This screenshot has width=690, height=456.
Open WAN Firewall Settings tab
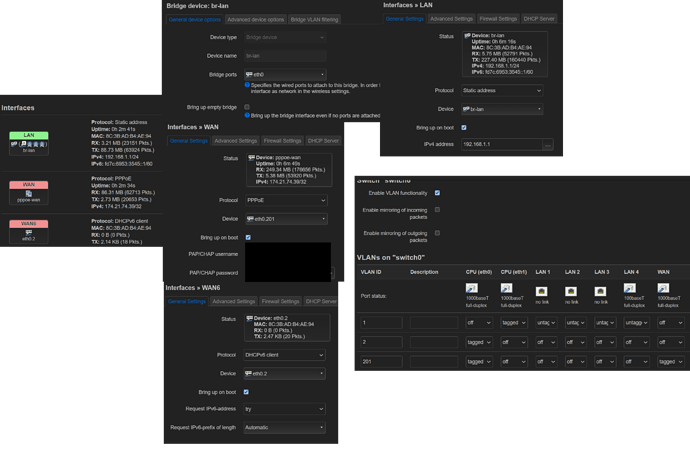tap(283, 141)
